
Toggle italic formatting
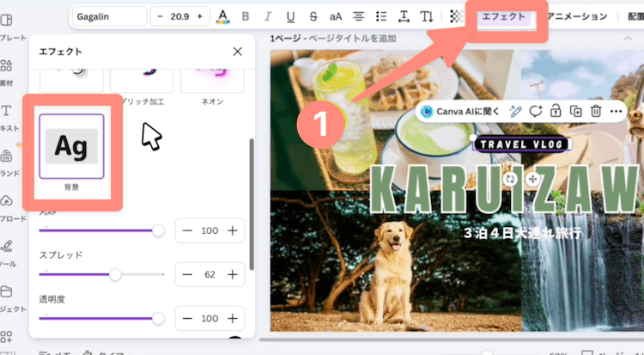(268, 16)
